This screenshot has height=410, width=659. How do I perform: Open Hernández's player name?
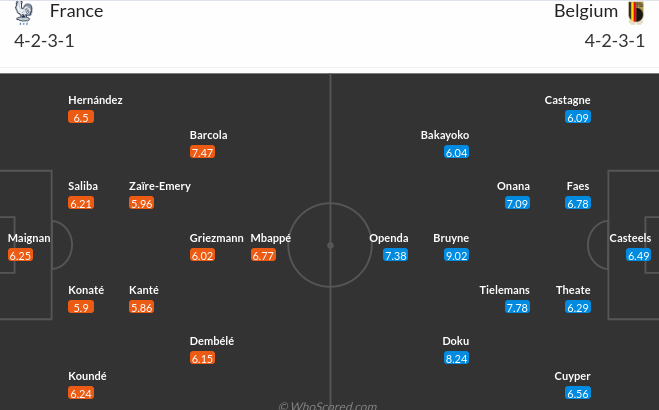(x=95, y=100)
